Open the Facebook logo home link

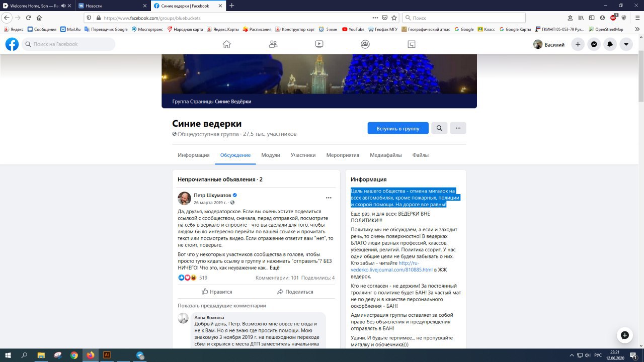pos(12,44)
